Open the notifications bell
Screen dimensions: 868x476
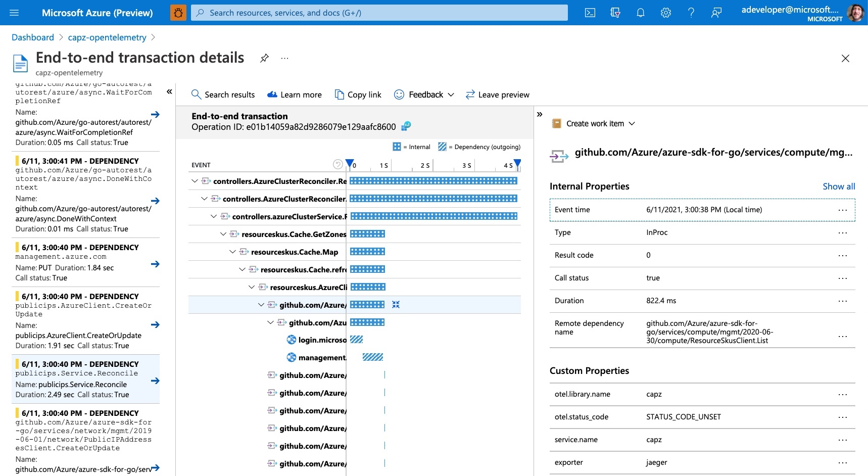click(x=641, y=13)
